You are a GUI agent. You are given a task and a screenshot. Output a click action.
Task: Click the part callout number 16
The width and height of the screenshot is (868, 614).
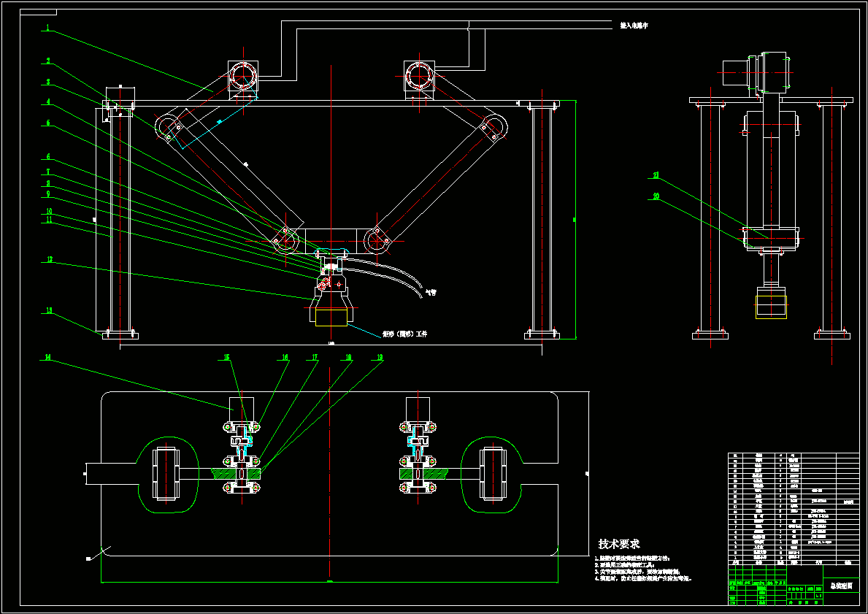pyautogui.click(x=285, y=358)
